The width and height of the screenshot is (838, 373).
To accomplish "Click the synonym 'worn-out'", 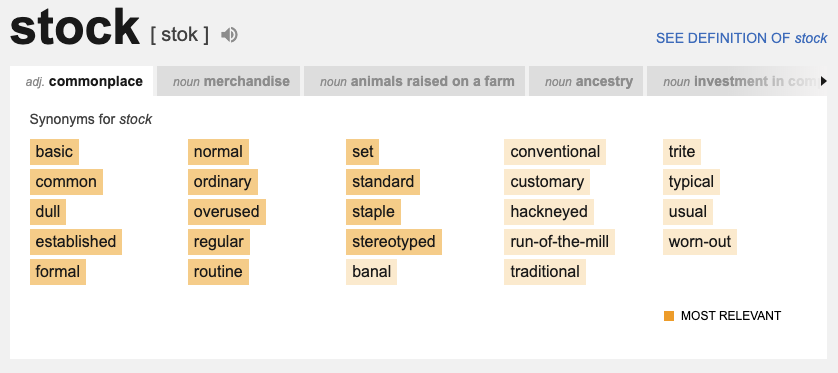I will point(700,242).
